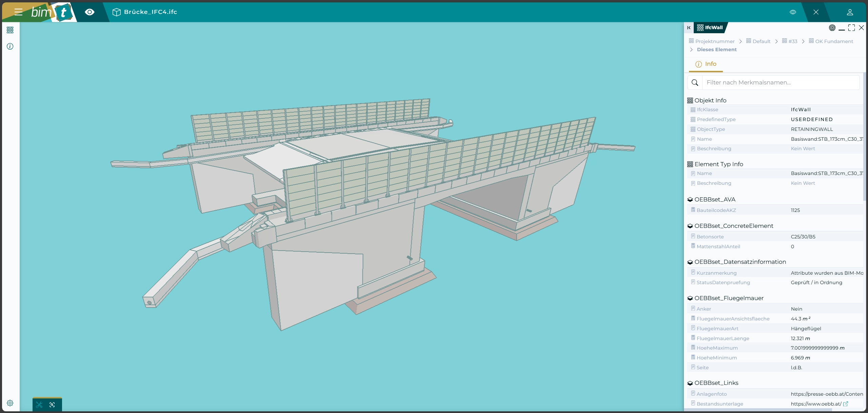Collapse the OEBBset_Fluegelmauer property set

(x=729, y=298)
